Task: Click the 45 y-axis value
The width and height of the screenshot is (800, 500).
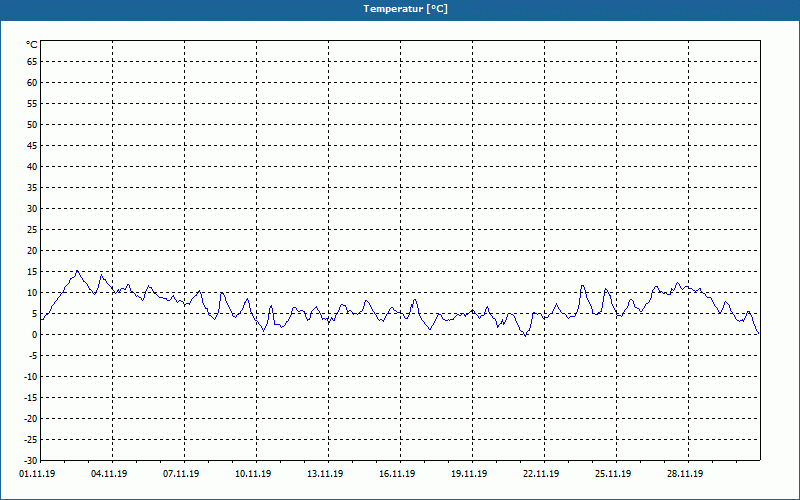Action: pyautogui.click(x=32, y=145)
